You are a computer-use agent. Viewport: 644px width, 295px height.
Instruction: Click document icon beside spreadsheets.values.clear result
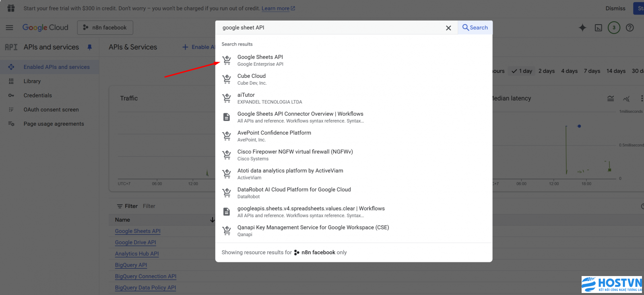tap(227, 212)
